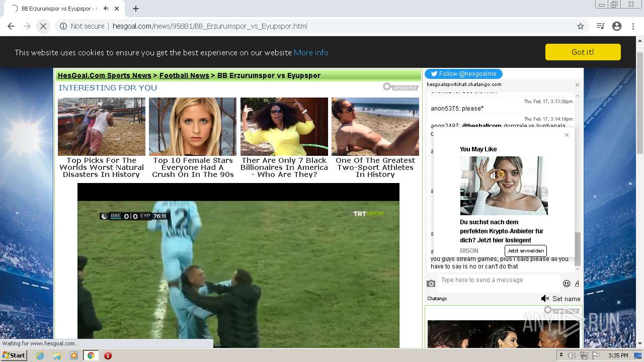Open Top Picks For Worst Natural Disasters headline
The image size is (644, 362).
(x=102, y=167)
